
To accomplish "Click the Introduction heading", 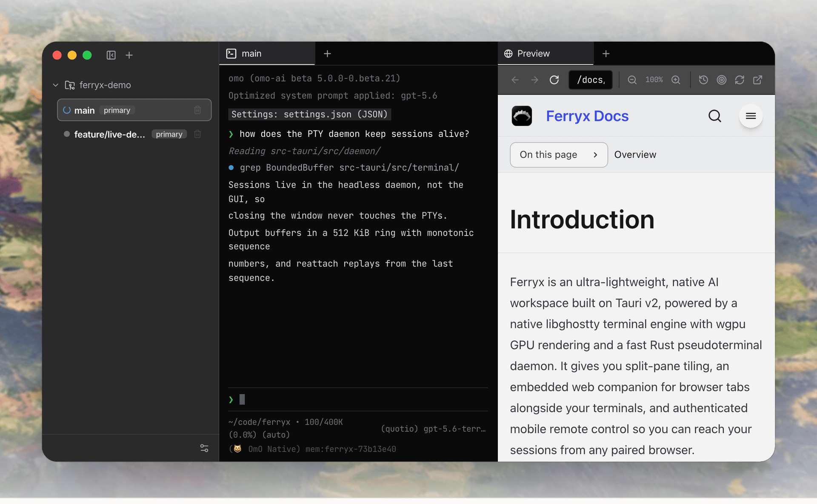I will (582, 219).
